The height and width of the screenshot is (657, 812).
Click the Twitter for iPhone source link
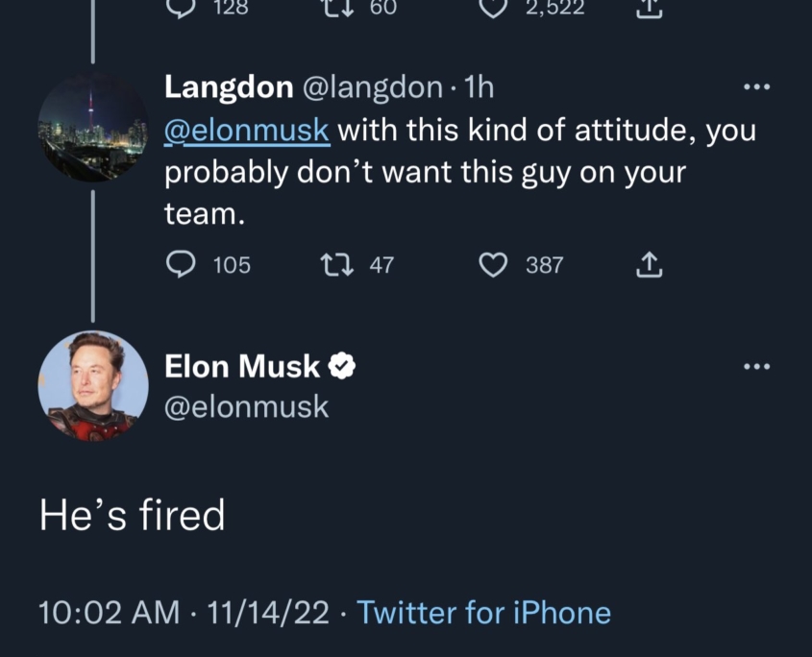[483, 612]
